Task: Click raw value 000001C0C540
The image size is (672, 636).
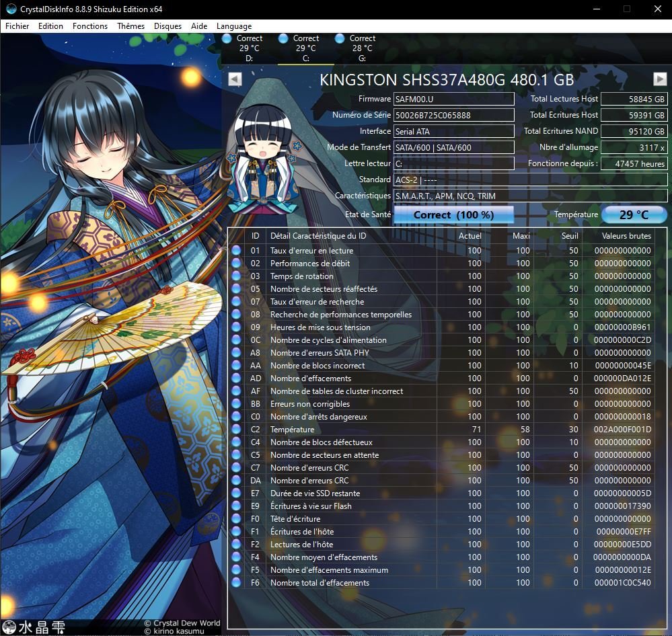Action: (x=622, y=582)
